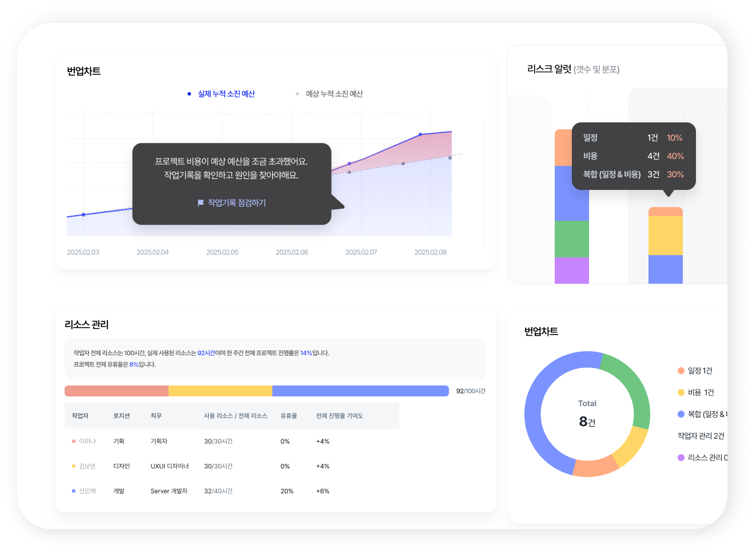Screen dimensions: 756x552
Task: Click the 사용 리소스 / 전체 리소스 header
Action: coord(236,416)
